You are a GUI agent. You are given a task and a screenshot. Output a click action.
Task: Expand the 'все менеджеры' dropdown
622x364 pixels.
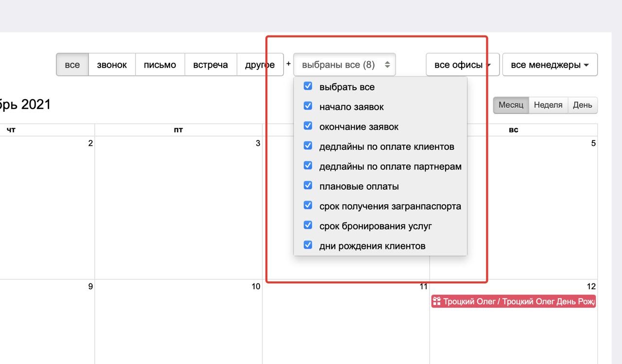tap(550, 65)
